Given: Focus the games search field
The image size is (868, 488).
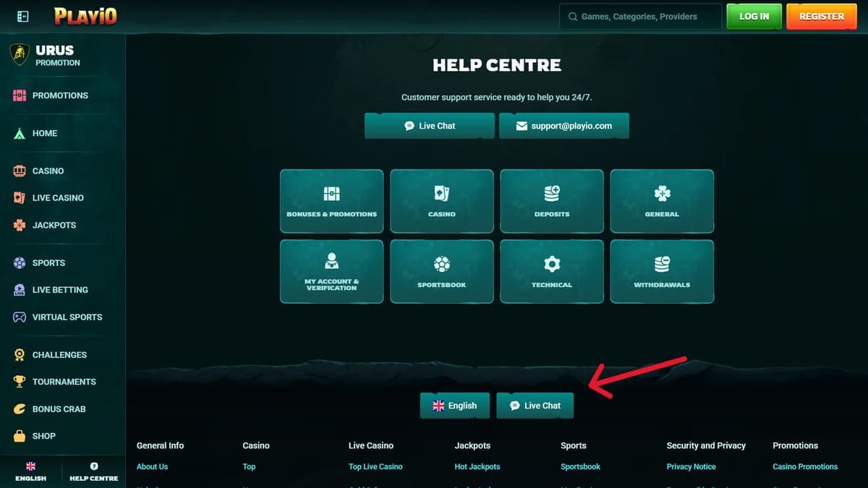Looking at the screenshot, I should click(x=640, y=16).
